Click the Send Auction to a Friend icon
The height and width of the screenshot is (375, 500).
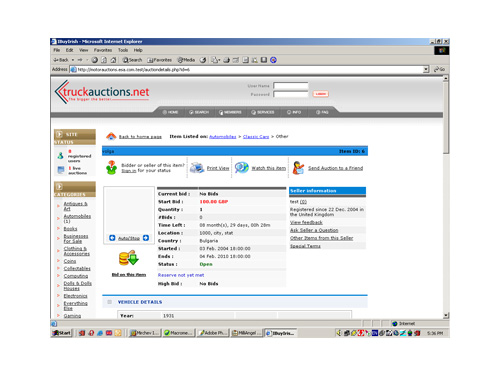(x=298, y=168)
